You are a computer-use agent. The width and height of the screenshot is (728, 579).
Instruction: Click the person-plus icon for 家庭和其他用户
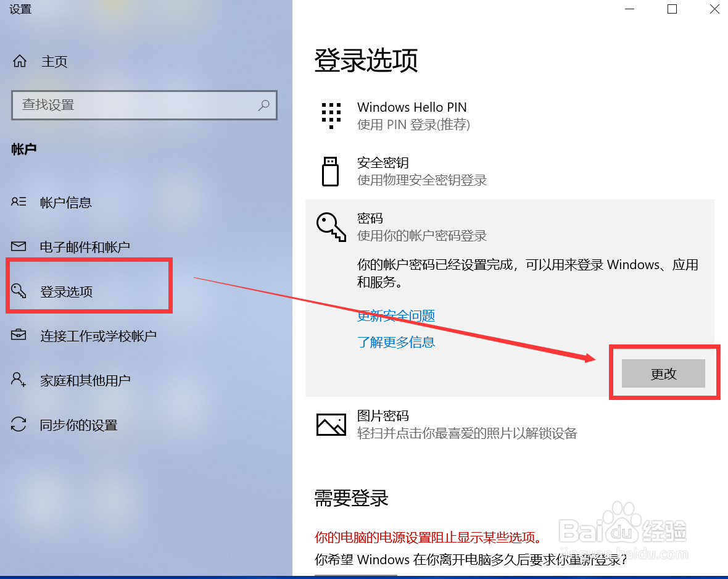(19, 379)
